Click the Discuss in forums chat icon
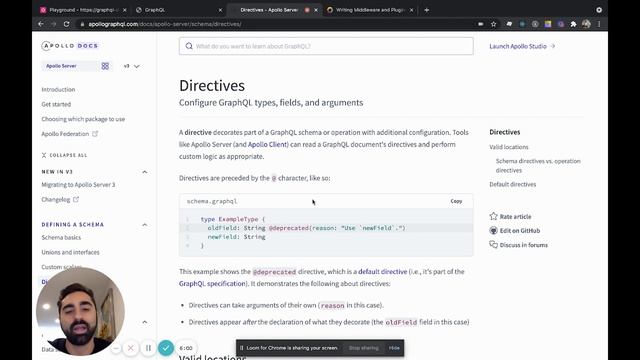Screen dimensions: 640x360 pos(493,245)
